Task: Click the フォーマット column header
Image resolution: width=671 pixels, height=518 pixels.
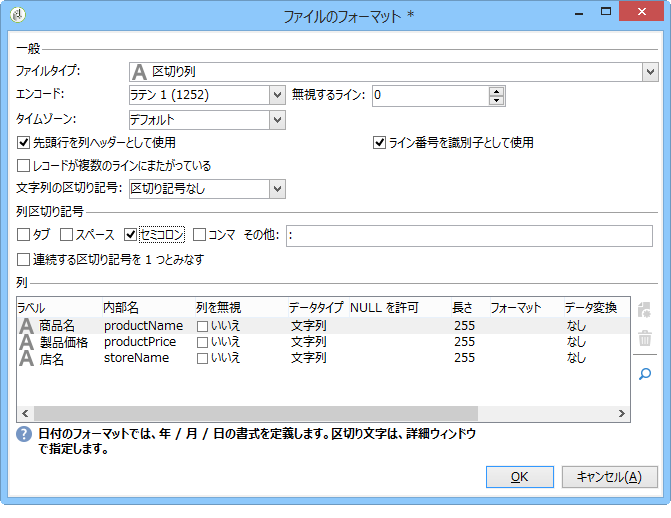Action: (526, 307)
